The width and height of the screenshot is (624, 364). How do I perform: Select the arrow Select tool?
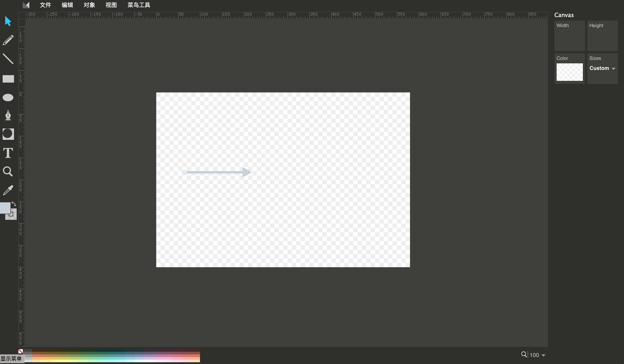[8, 21]
